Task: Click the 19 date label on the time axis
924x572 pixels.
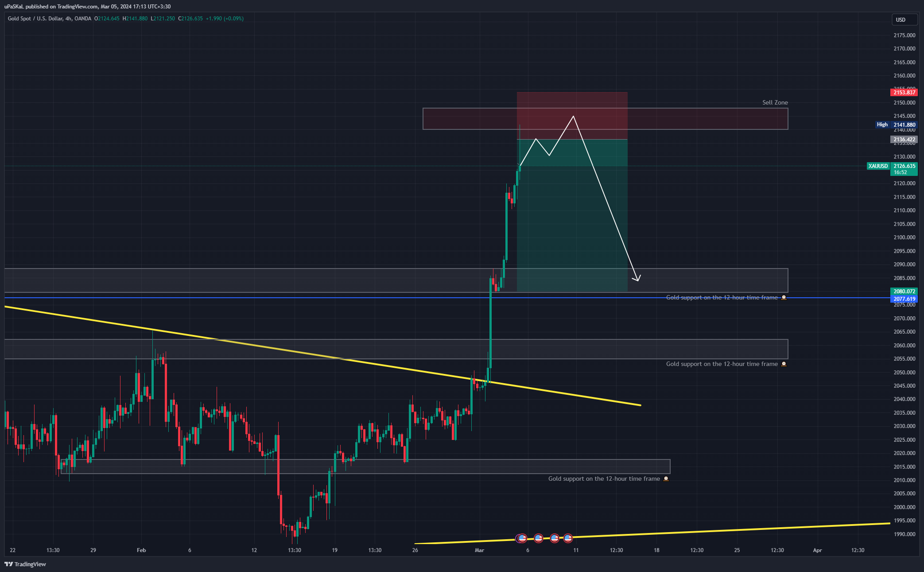Action: pyautogui.click(x=334, y=550)
